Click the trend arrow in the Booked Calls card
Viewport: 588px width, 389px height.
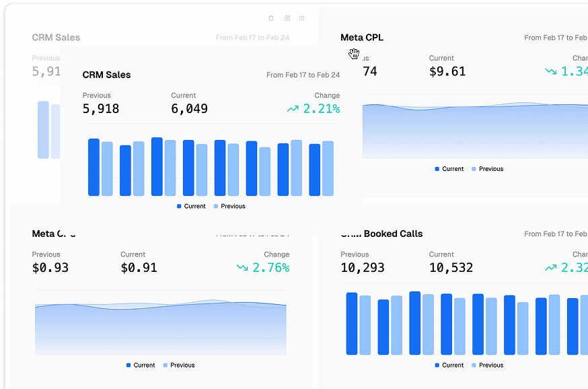point(551,268)
